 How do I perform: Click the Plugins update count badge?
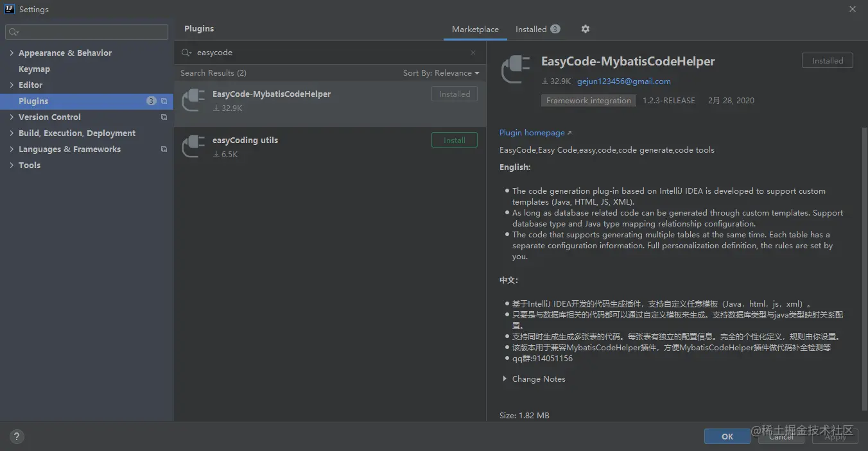(152, 101)
